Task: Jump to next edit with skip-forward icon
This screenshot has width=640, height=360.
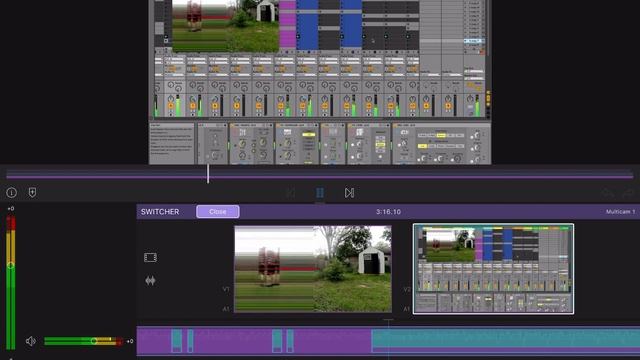Action: click(349, 193)
